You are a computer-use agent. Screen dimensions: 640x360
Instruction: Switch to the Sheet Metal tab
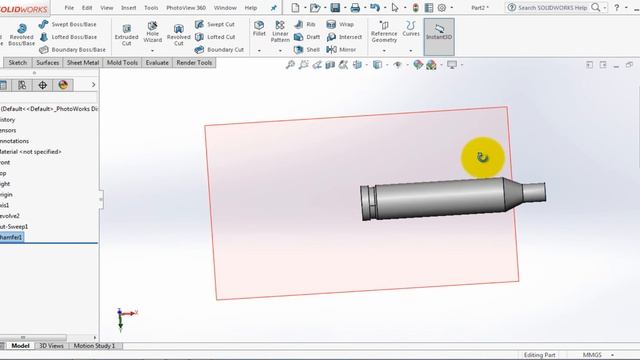click(83, 63)
